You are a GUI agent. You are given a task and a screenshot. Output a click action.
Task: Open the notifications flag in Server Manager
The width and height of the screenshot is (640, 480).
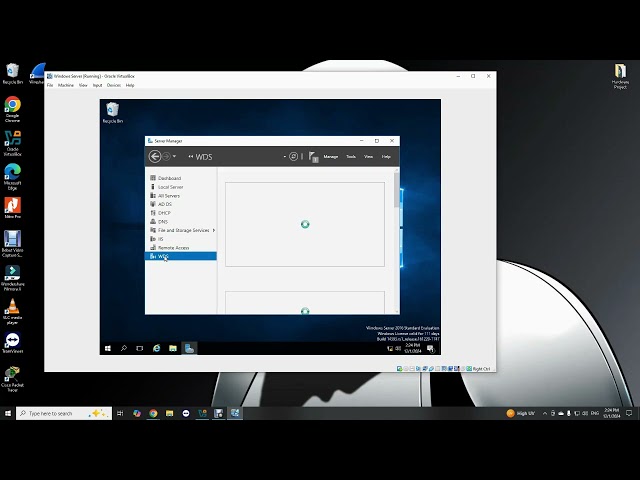point(313,157)
